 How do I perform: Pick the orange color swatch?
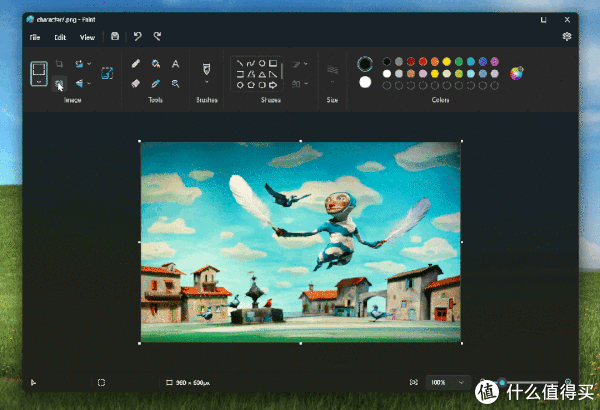click(x=435, y=61)
